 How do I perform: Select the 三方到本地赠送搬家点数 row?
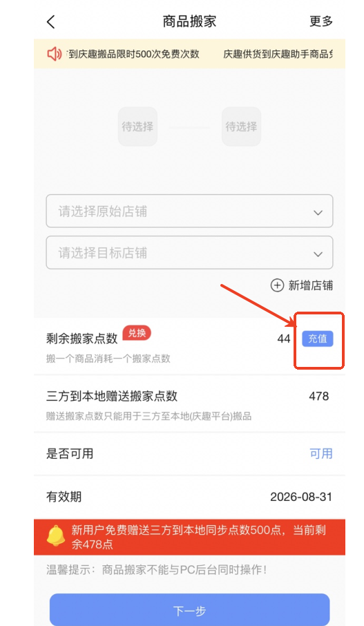[x=189, y=404]
